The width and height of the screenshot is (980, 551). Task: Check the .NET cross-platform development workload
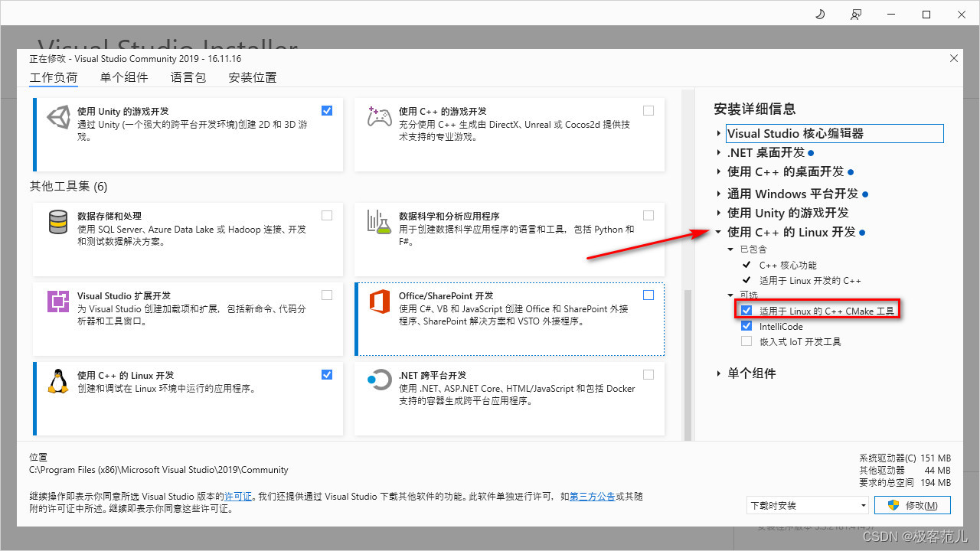pos(648,375)
